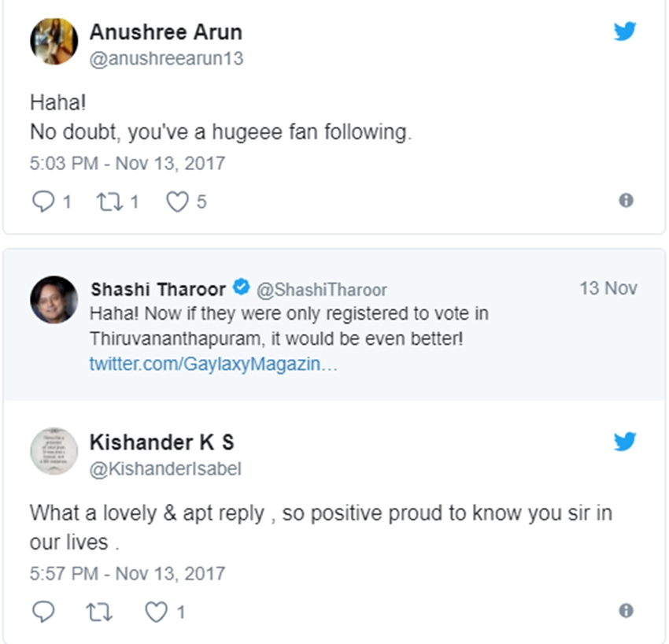
Task: Visit the @anushreearun13 handle
Action: tap(166, 59)
